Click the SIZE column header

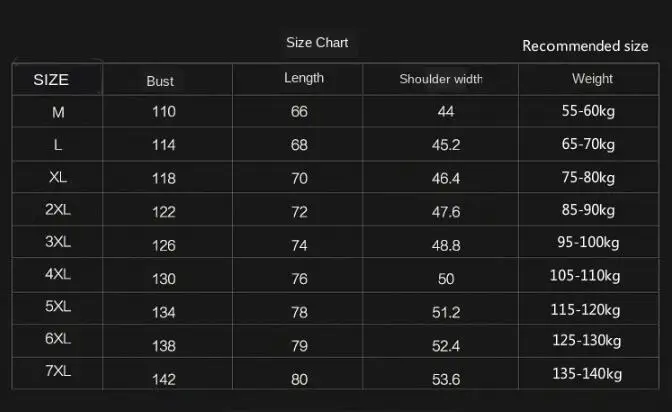(51, 80)
